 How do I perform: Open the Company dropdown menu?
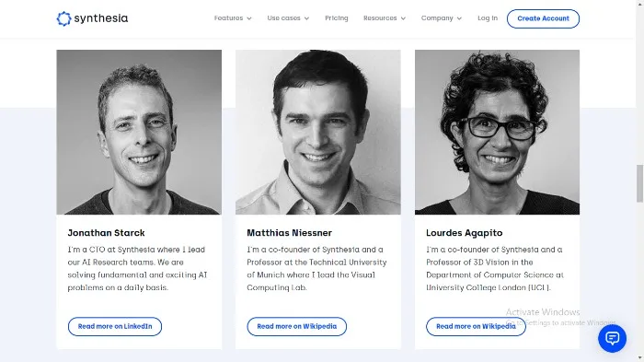[441, 18]
